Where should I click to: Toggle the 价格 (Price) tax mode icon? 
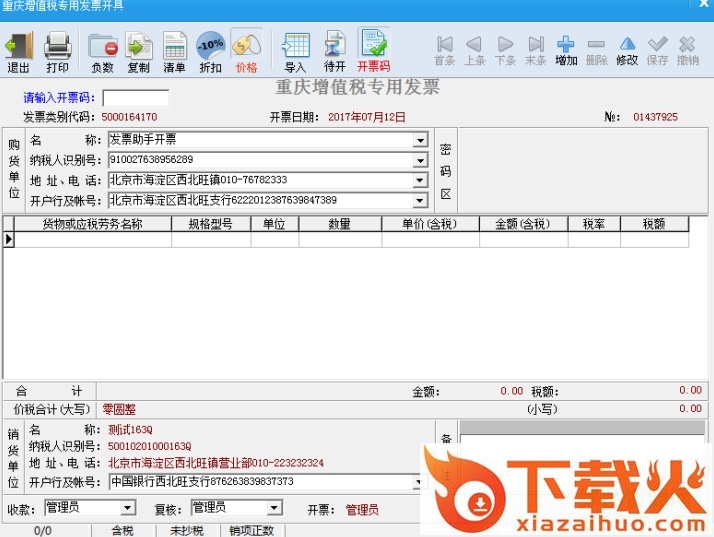[x=246, y=51]
